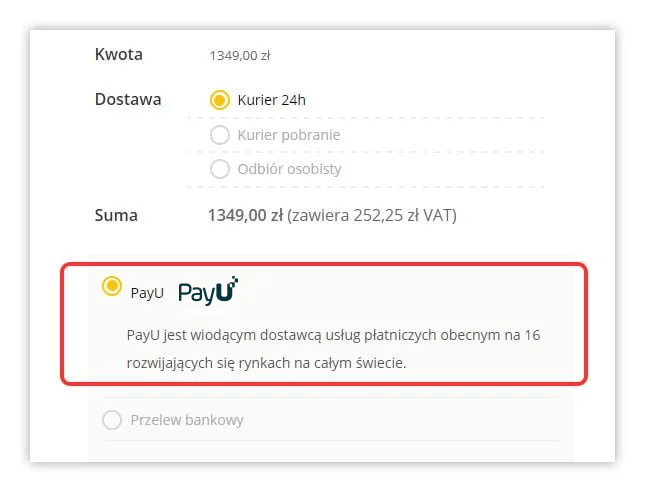
Task: Click the first line of PayU description
Action: [x=333, y=334]
